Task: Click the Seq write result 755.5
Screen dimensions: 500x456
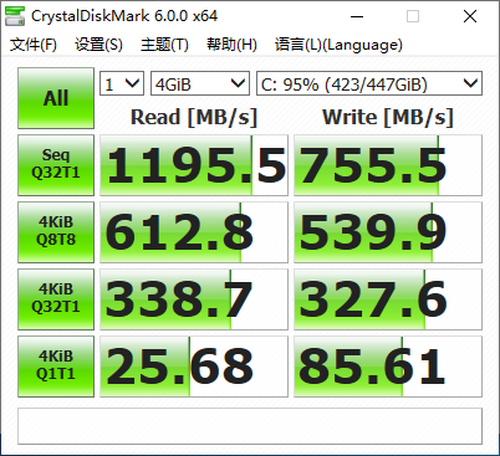Action: tap(388, 165)
